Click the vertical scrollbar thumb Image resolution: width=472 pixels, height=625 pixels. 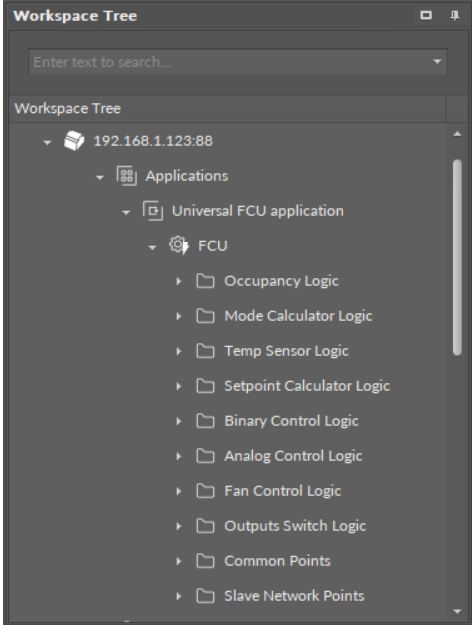point(457,257)
